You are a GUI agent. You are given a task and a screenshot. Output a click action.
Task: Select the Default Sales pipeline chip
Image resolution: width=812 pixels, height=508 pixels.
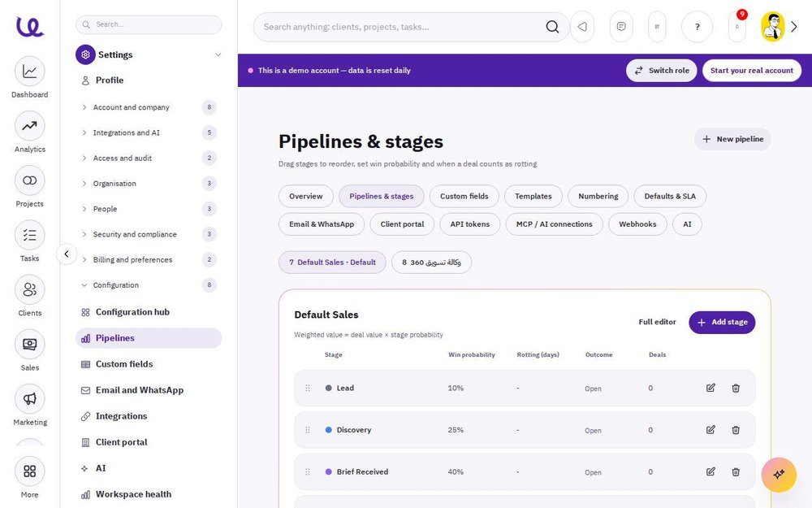(332, 263)
